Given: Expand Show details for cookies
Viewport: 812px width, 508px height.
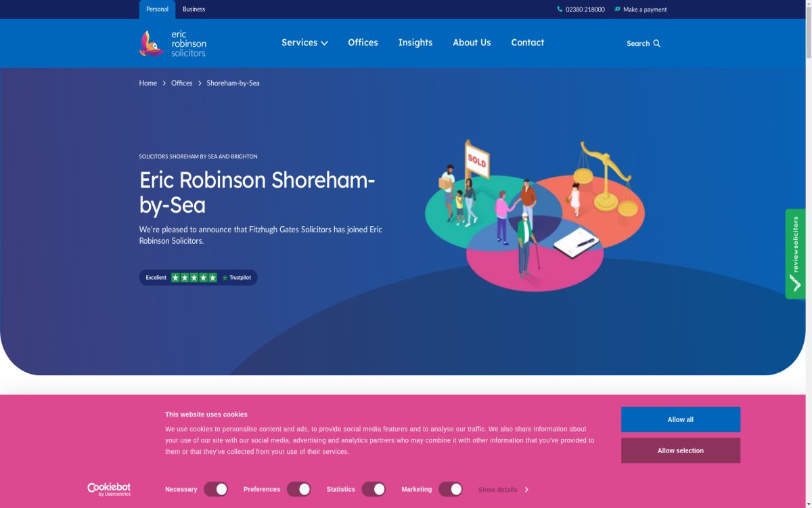Looking at the screenshot, I should pyautogui.click(x=503, y=490).
